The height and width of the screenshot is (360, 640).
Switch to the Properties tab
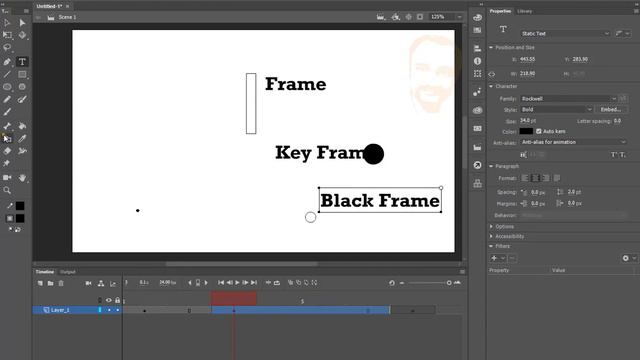[500, 11]
